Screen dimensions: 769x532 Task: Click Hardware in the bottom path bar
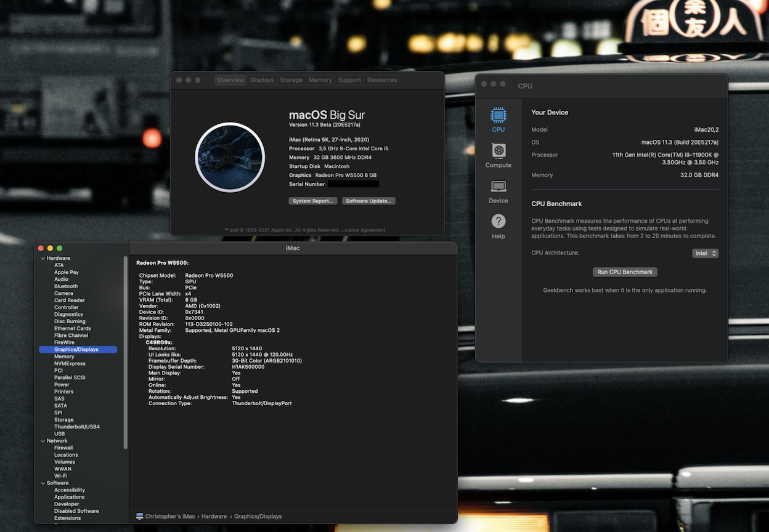(x=214, y=517)
